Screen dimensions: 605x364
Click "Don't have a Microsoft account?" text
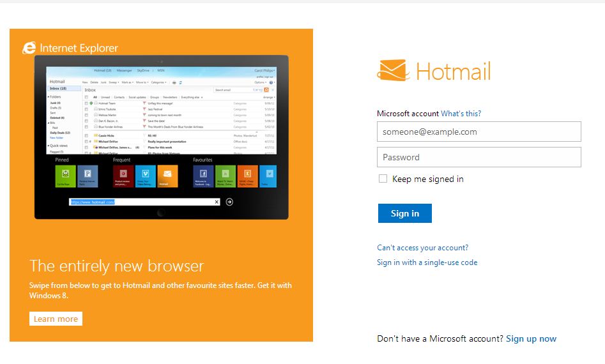(440, 338)
